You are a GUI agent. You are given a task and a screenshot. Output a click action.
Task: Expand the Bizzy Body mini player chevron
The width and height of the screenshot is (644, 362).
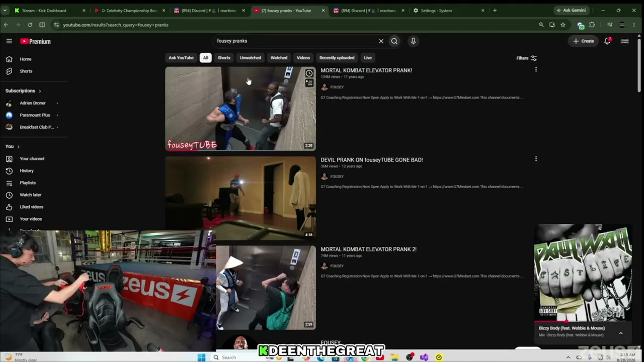click(621, 333)
